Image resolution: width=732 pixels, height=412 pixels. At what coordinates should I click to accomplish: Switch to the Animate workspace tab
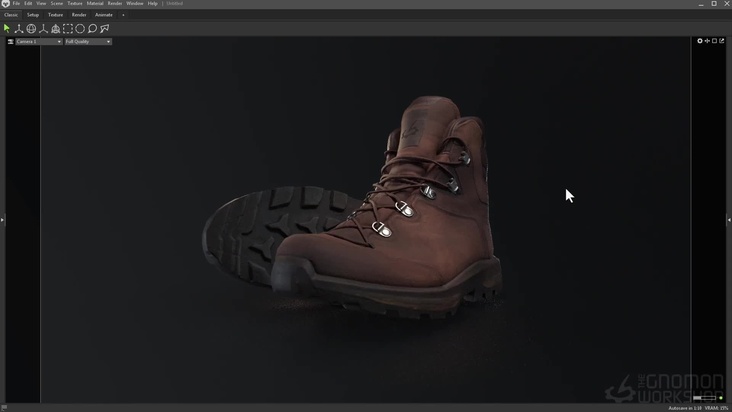pos(104,15)
